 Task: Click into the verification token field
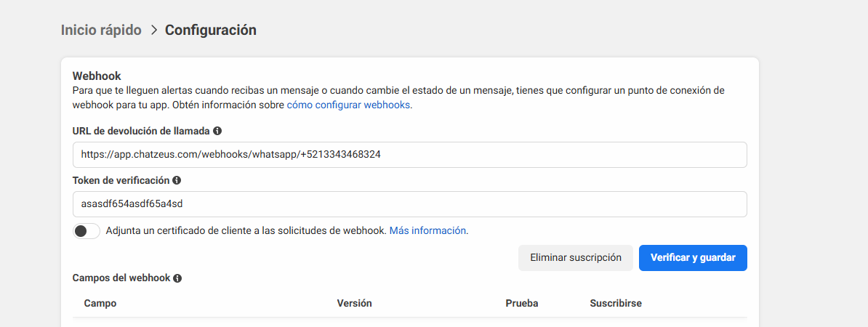click(x=409, y=204)
